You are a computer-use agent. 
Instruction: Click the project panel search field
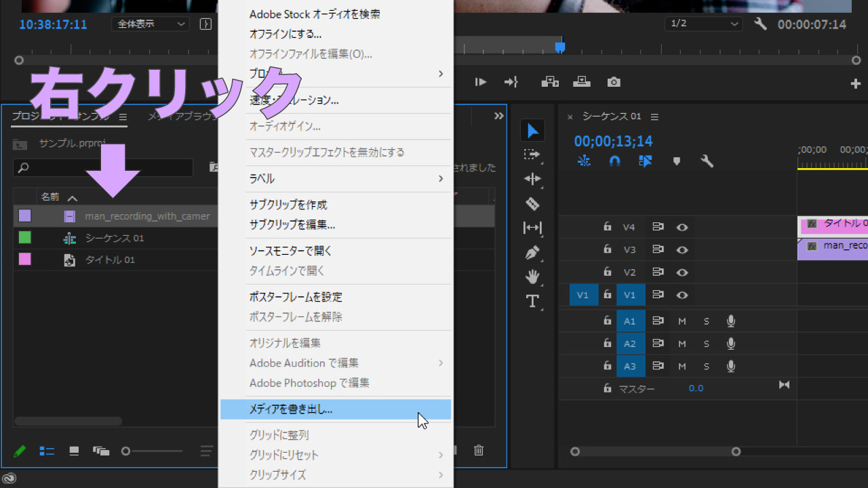103,167
